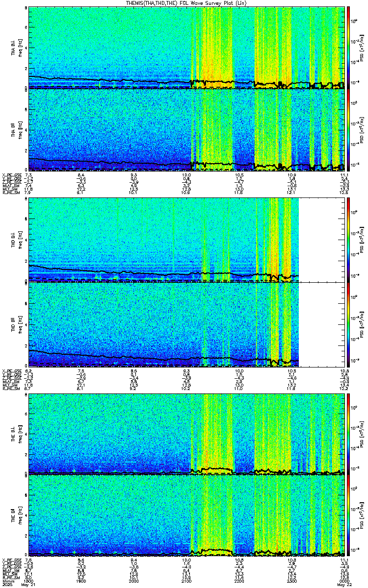Click the MLT_SM row label under the THE panels
The width and height of the screenshot is (368, 588).
9,574
